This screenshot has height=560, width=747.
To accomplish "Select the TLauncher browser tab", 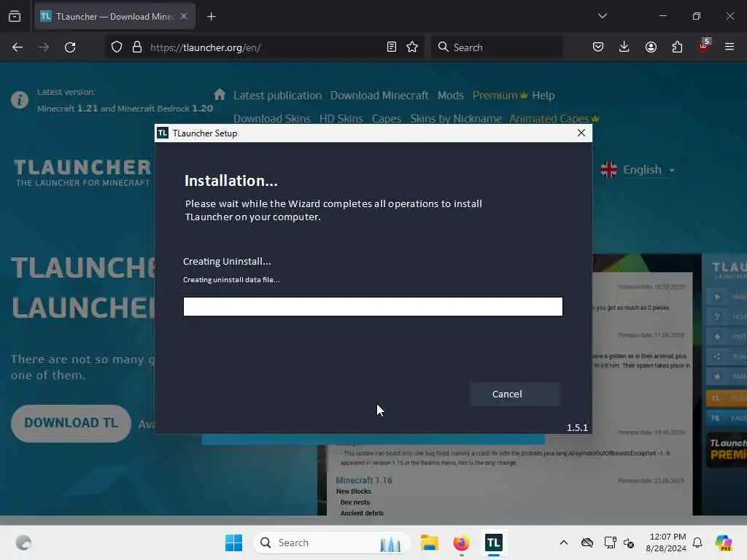I will click(115, 17).
